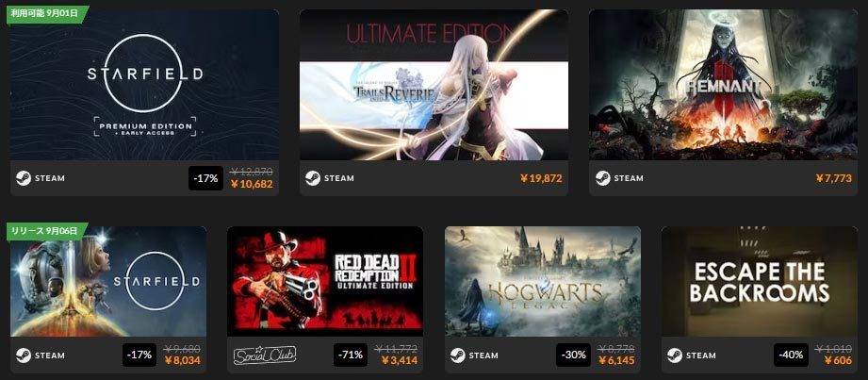Click the Social Club logo under Red Dead Redemption II
868x380 pixels.
point(265,355)
